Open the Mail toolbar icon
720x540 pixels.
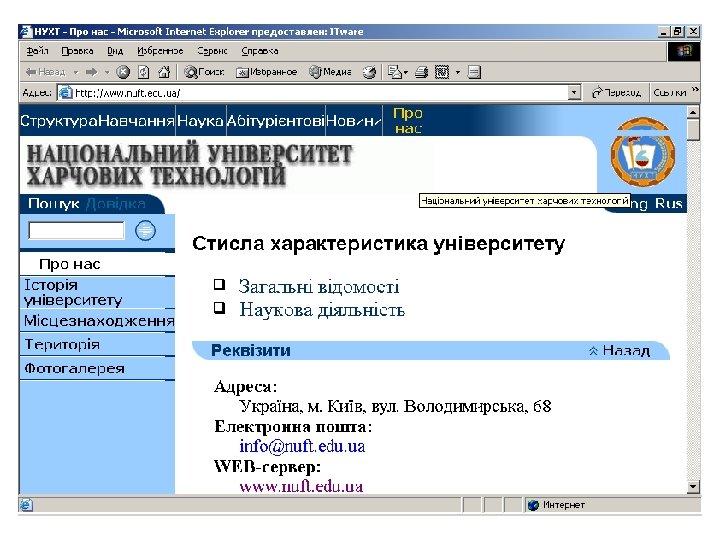394,72
